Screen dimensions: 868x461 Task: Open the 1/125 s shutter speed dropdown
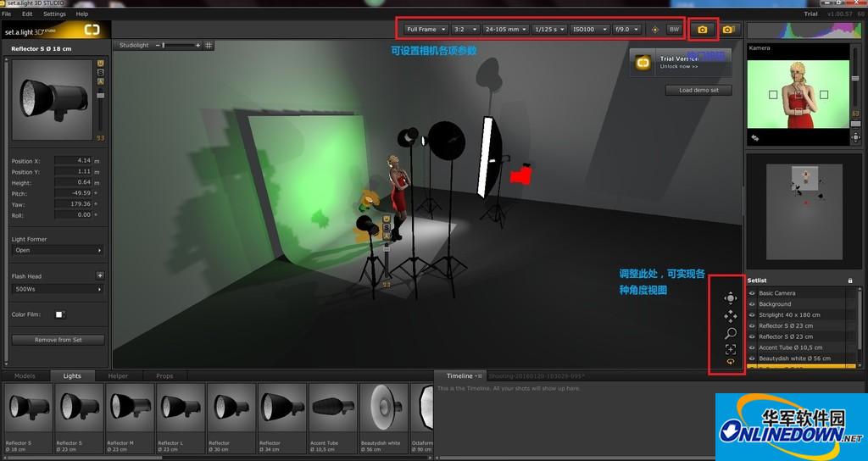549,30
